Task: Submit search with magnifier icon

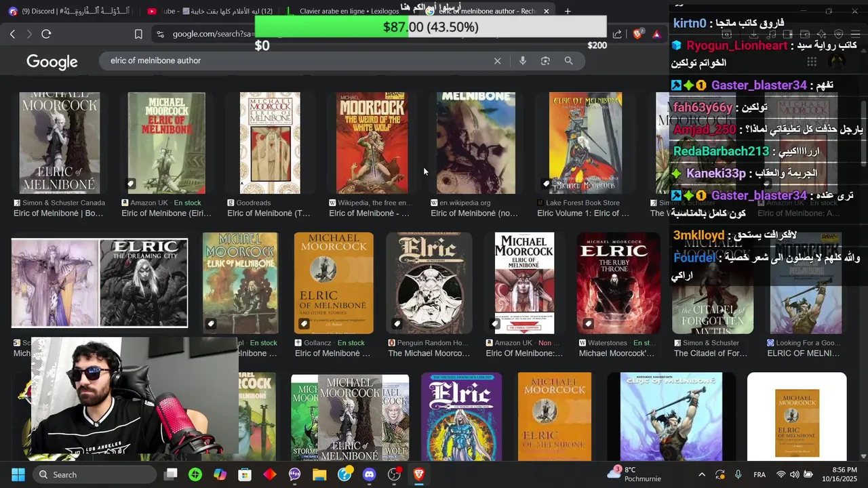Action: pos(568,61)
